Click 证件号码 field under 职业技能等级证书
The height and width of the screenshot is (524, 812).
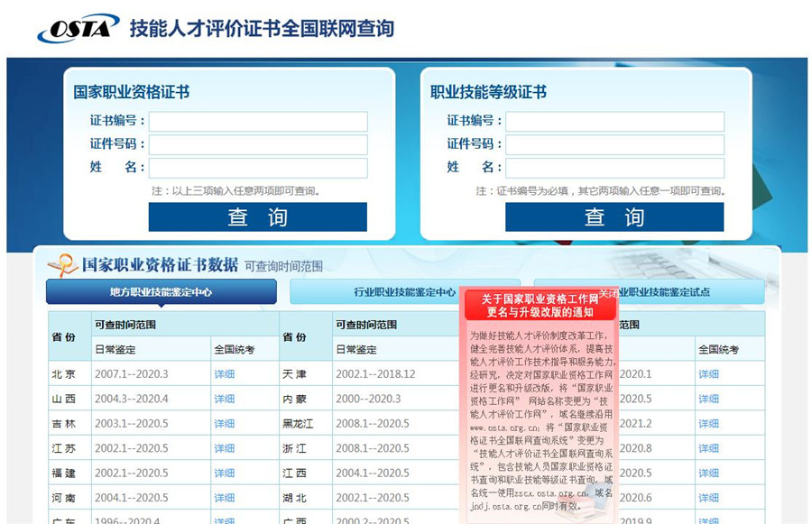[x=614, y=145]
